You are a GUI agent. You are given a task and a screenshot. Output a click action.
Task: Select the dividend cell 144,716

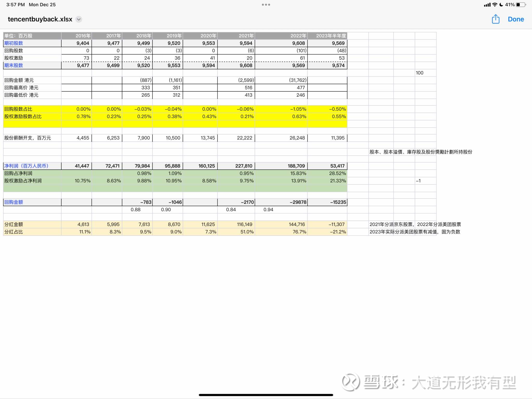pyautogui.click(x=281, y=224)
